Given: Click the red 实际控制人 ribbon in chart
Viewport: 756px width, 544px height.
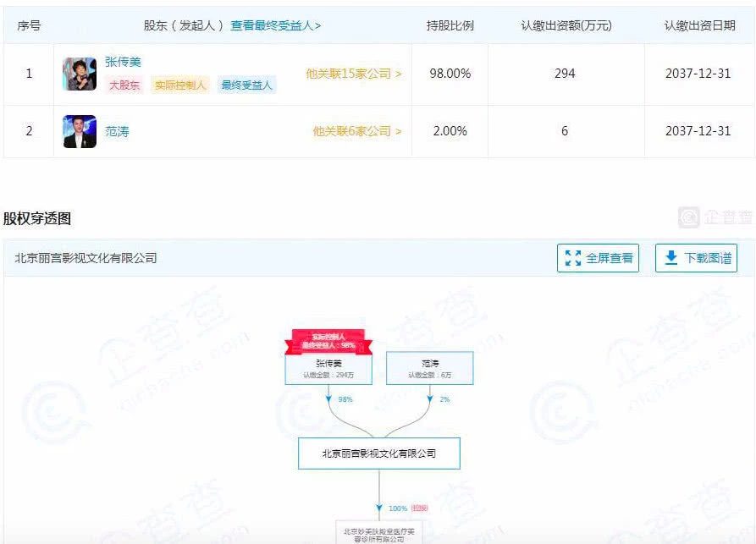Looking at the screenshot, I should (328, 341).
